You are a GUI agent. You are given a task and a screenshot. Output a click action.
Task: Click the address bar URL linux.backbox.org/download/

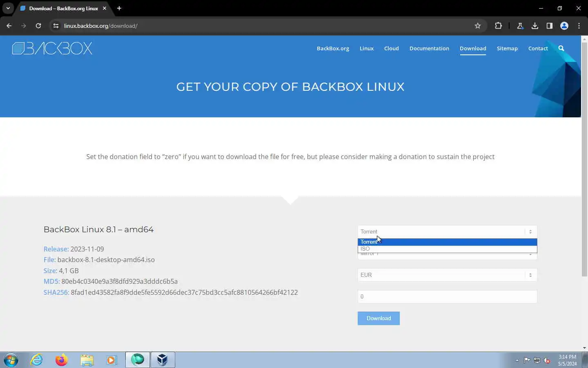pos(101,26)
